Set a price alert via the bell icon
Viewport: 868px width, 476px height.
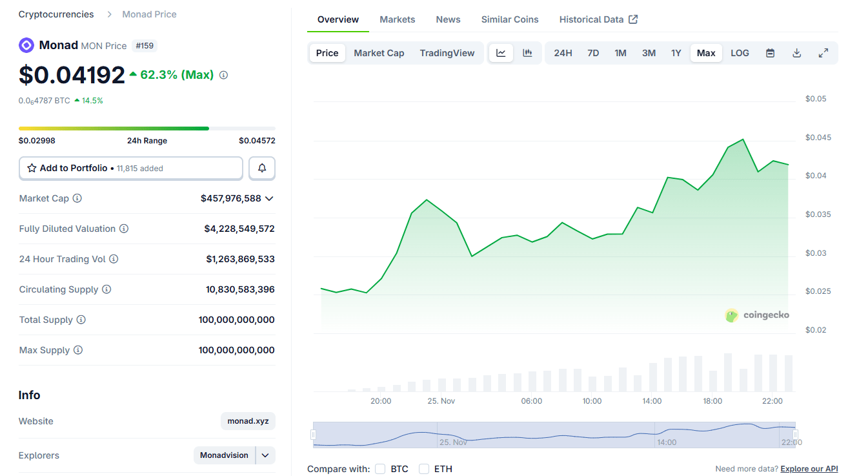[x=261, y=168]
